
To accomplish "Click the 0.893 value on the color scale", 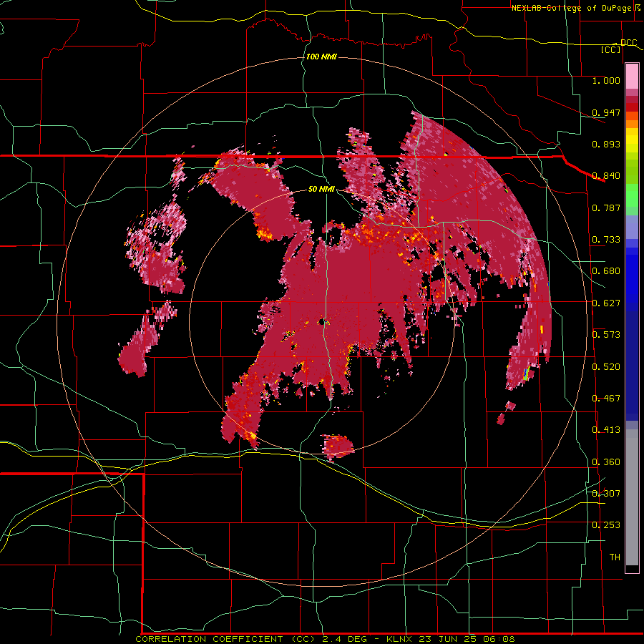I will [606, 144].
